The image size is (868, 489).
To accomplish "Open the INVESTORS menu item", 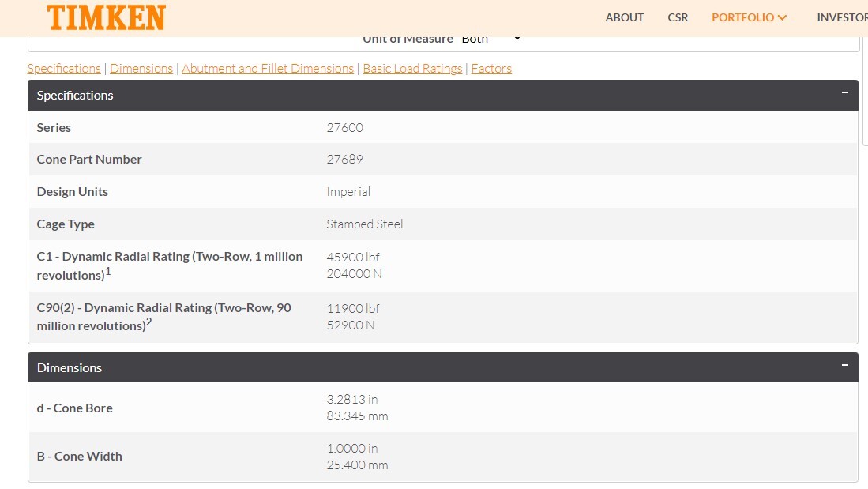I will pos(842,17).
